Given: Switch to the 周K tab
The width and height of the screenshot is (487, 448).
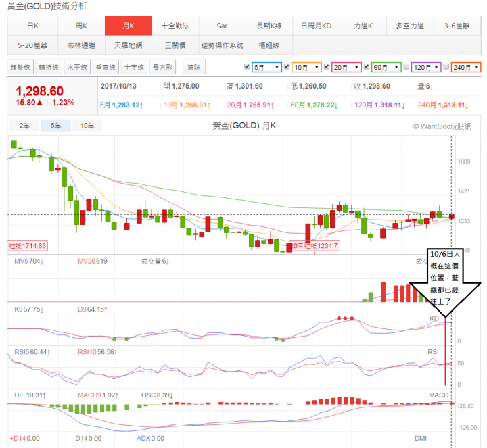Looking at the screenshot, I should tap(81, 26).
